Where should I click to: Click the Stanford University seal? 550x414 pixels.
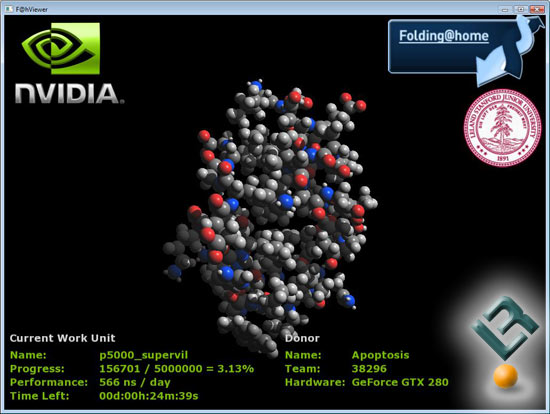point(502,128)
